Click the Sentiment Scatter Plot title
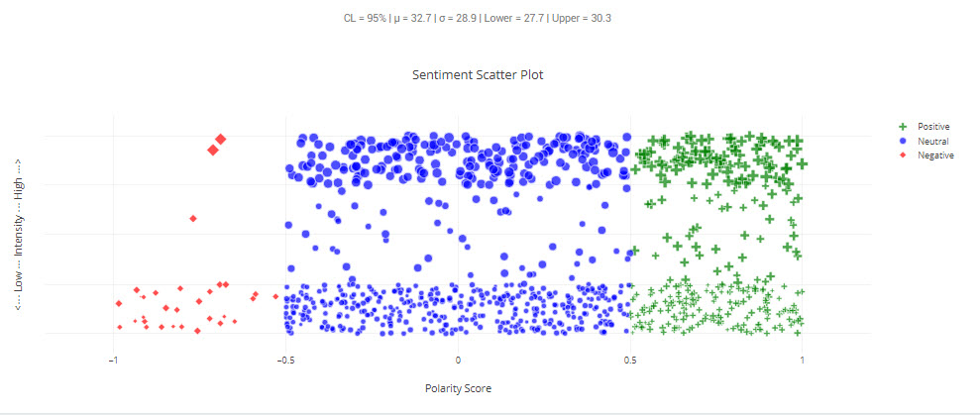The width and height of the screenshot is (980, 415). [x=478, y=74]
